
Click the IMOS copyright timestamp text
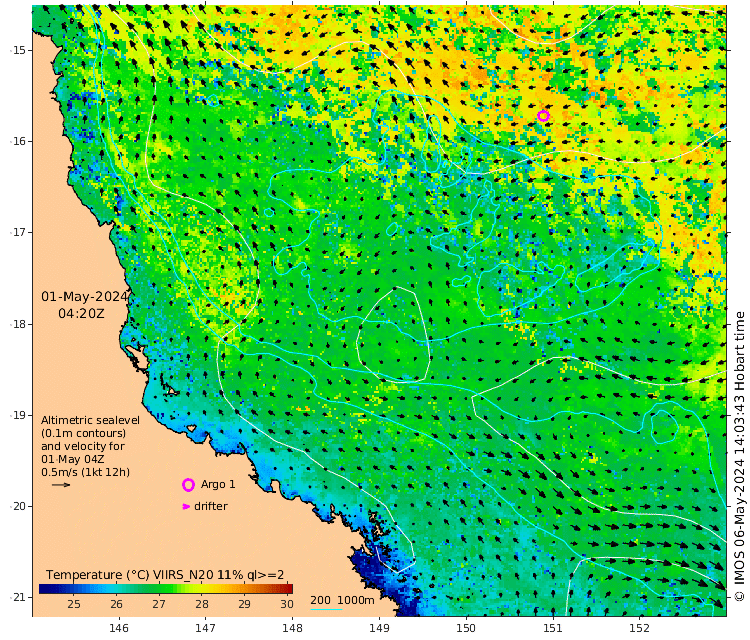tap(740, 456)
